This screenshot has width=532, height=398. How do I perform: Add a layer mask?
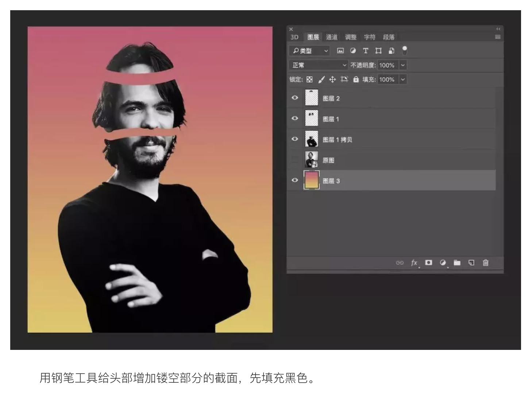tap(429, 262)
